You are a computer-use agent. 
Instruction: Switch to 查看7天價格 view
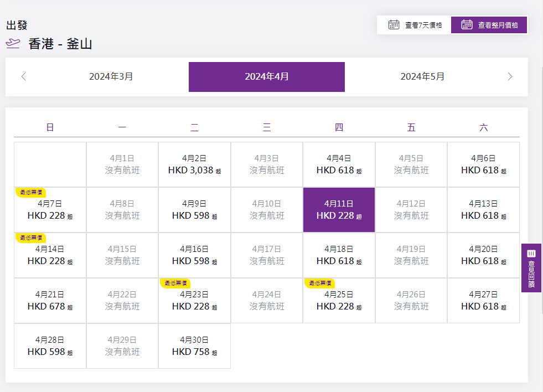[415, 25]
